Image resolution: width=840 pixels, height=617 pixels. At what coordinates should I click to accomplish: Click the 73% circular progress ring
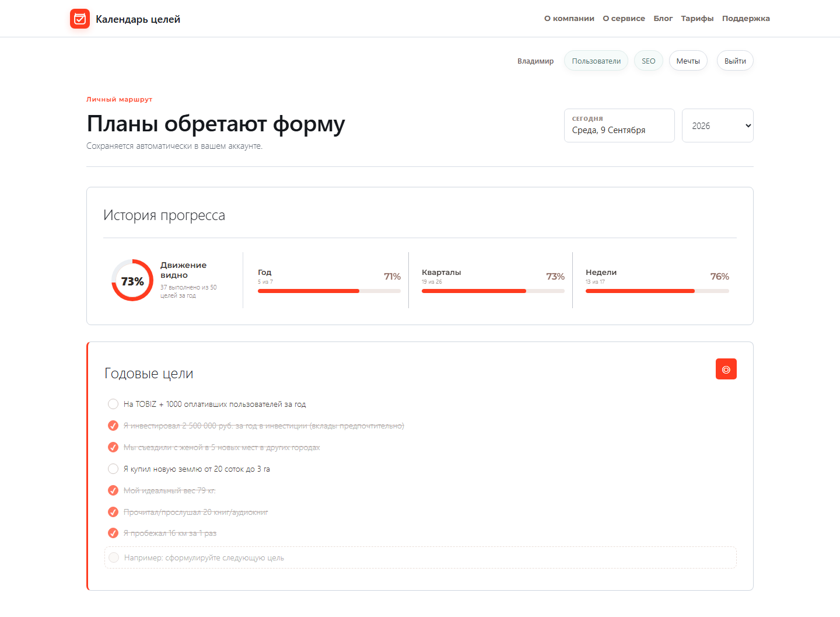132,280
